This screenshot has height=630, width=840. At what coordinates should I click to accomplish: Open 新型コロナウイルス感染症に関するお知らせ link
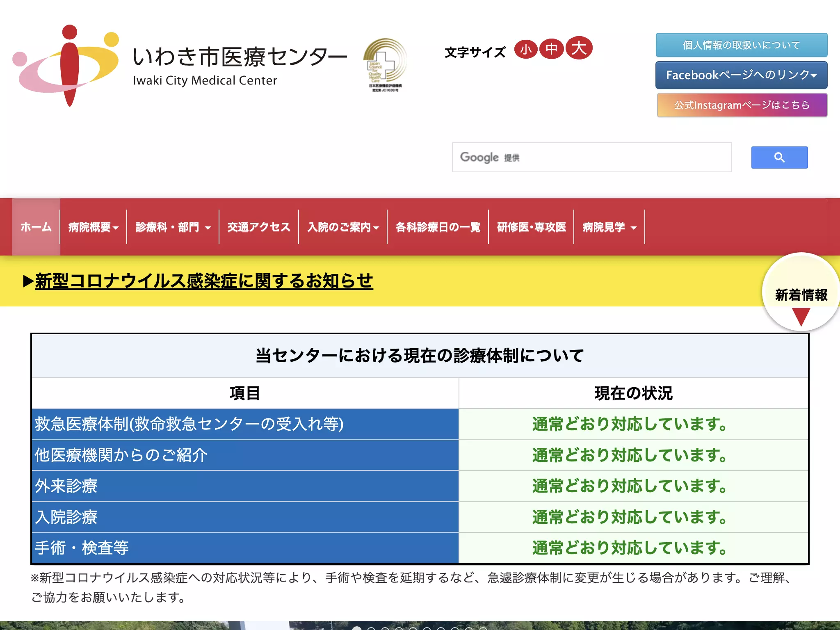pyautogui.click(x=204, y=281)
